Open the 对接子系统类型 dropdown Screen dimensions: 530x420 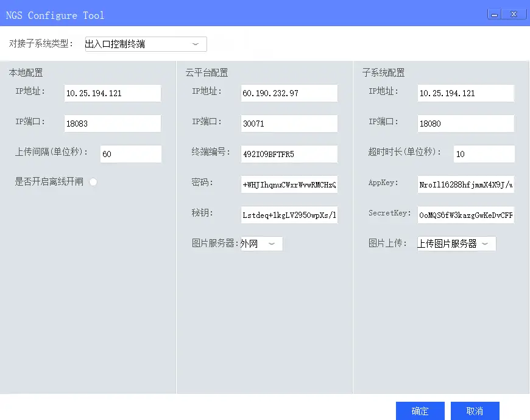[146, 44]
